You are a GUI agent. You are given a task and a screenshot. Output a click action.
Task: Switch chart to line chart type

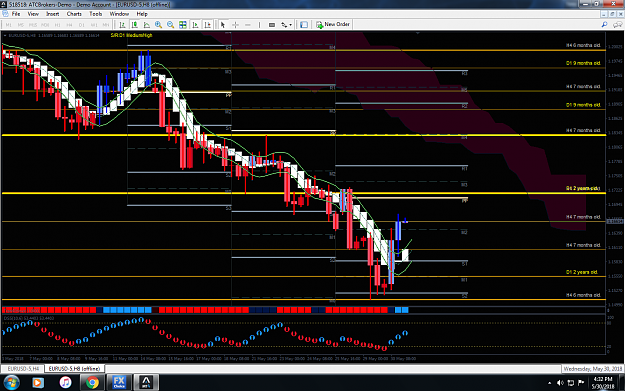(147, 25)
